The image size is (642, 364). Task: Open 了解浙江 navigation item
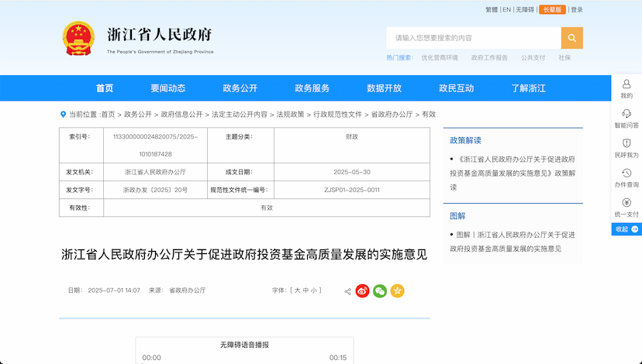click(x=528, y=88)
